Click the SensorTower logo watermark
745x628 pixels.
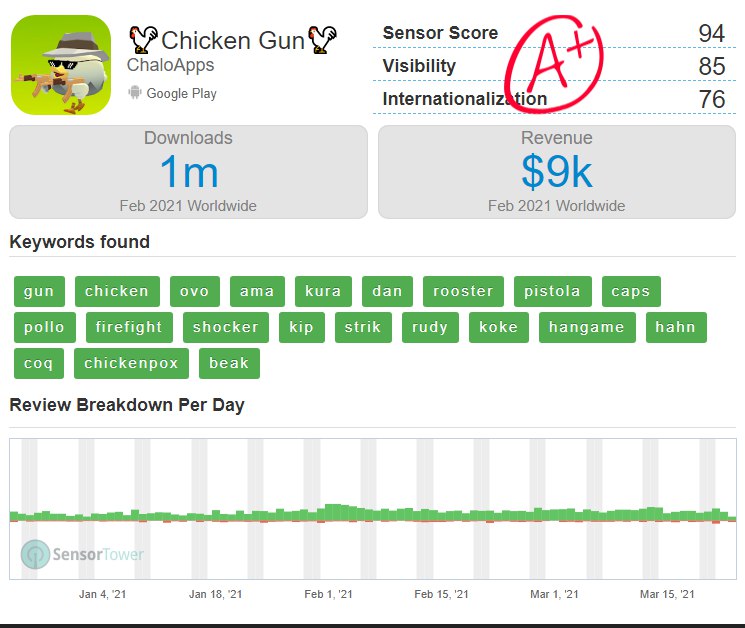coord(84,554)
